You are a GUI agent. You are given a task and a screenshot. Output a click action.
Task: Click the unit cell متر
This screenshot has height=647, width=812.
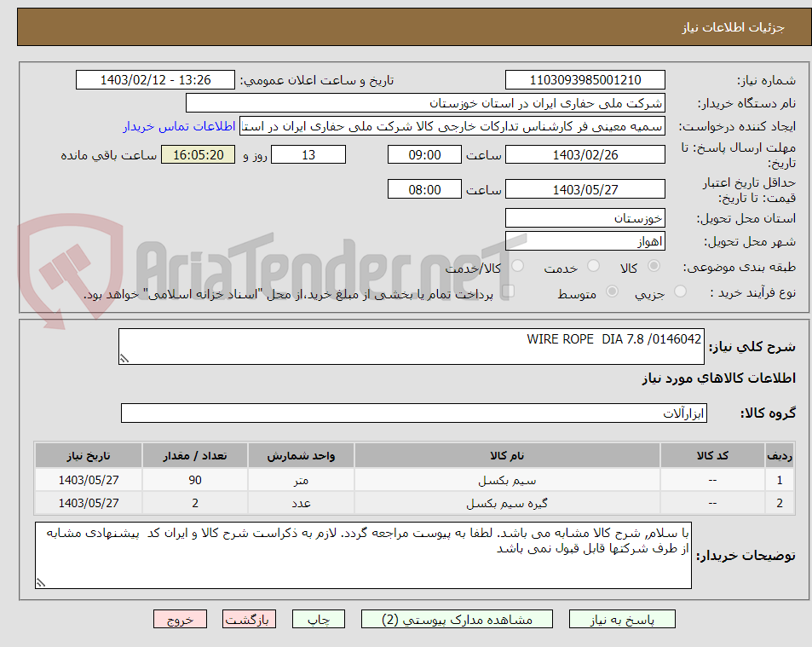(x=301, y=480)
